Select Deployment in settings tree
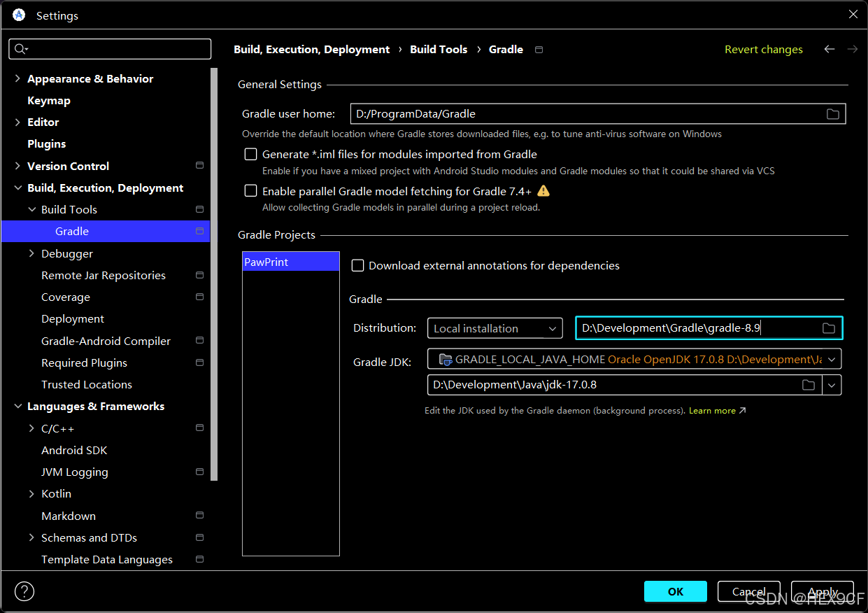 (x=73, y=318)
